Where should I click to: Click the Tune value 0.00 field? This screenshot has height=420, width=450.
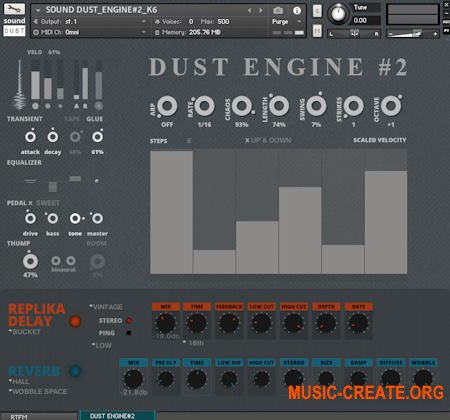coord(366,20)
